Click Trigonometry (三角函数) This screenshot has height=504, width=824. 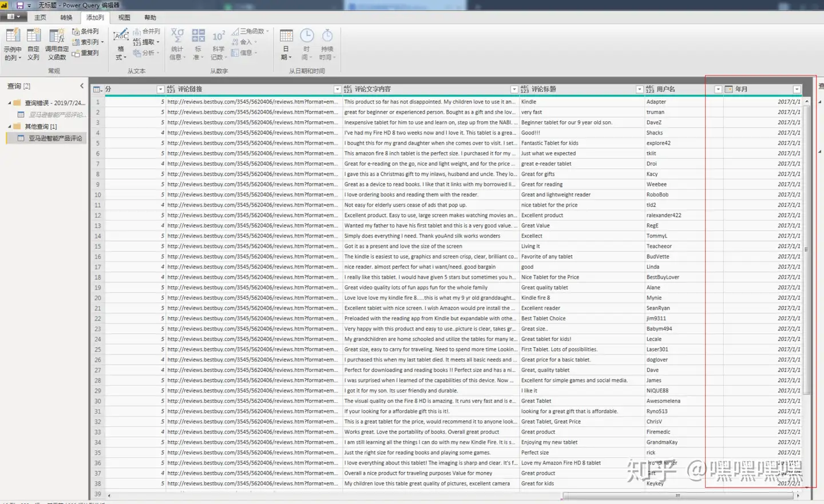(250, 31)
